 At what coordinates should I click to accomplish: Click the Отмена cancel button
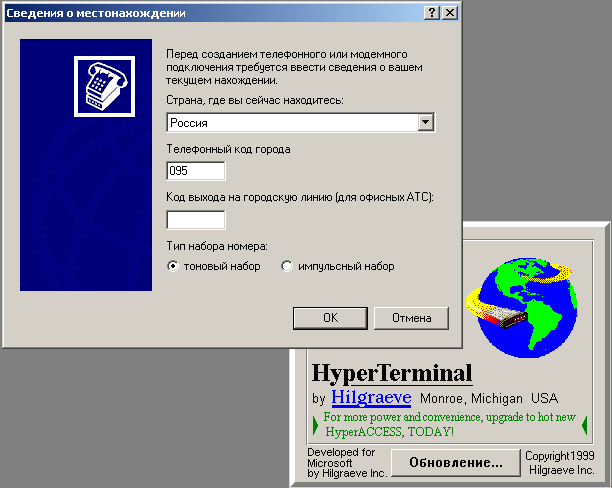click(411, 318)
